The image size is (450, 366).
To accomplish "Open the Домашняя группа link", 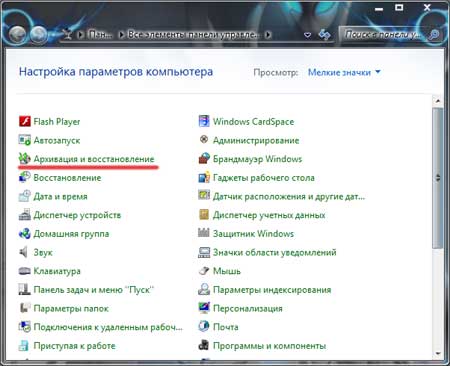I will (x=71, y=234).
